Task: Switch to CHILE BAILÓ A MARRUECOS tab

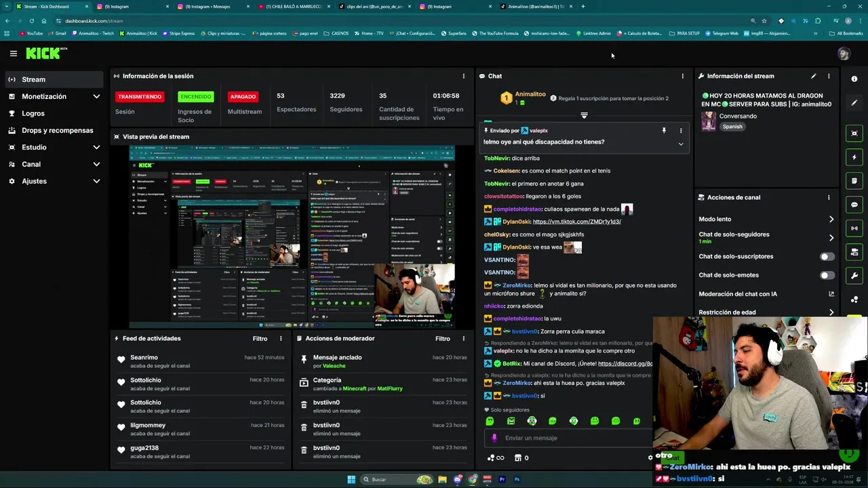Action: coord(293,6)
